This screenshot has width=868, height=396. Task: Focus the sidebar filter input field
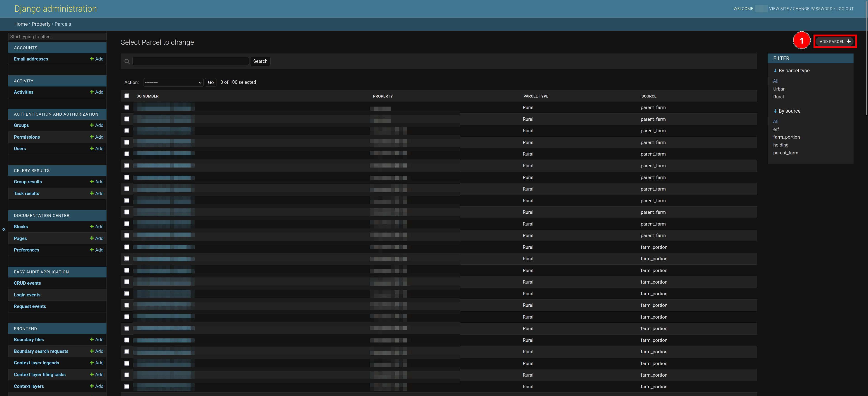click(x=57, y=36)
